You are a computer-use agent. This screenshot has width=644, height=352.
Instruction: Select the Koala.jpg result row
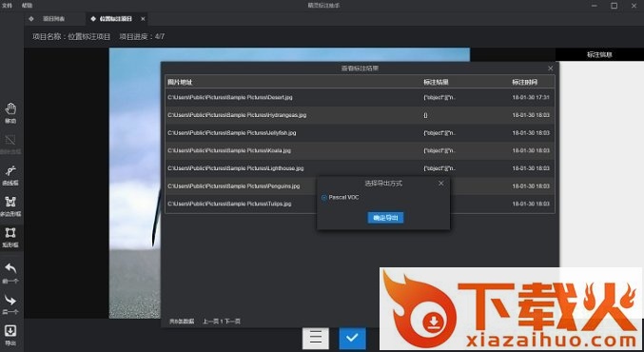click(360, 150)
